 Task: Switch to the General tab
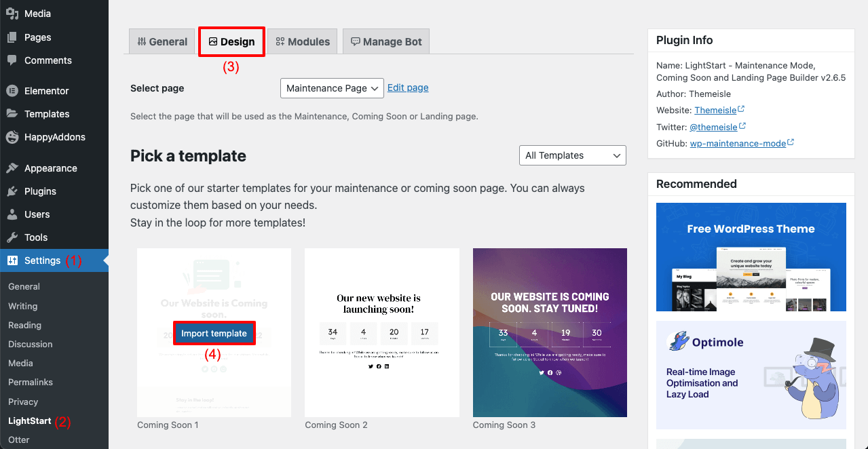[162, 41]
